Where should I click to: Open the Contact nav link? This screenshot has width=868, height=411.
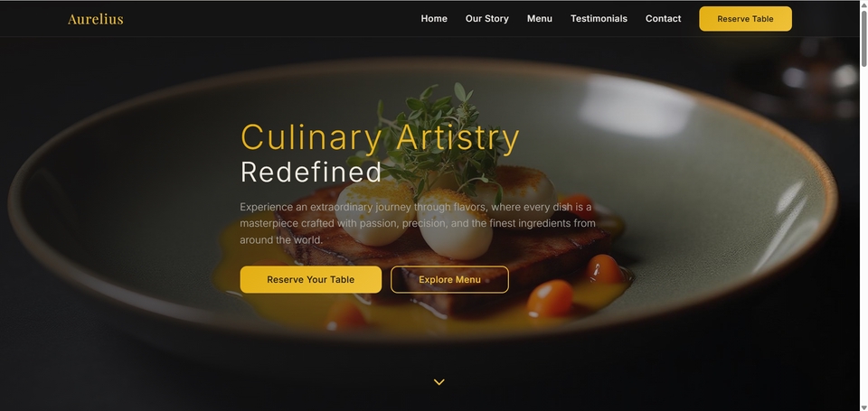click(663, 19)
